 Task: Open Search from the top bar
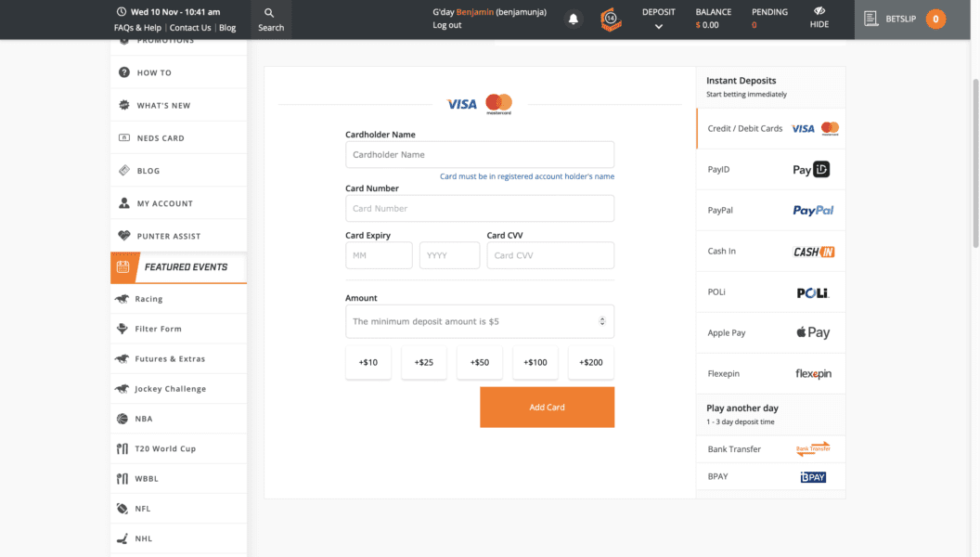(270, 19)
